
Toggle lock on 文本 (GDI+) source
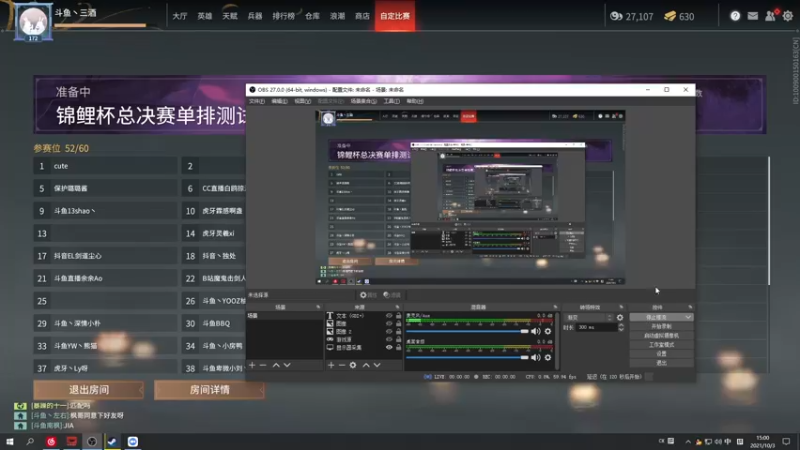[398, 316]
